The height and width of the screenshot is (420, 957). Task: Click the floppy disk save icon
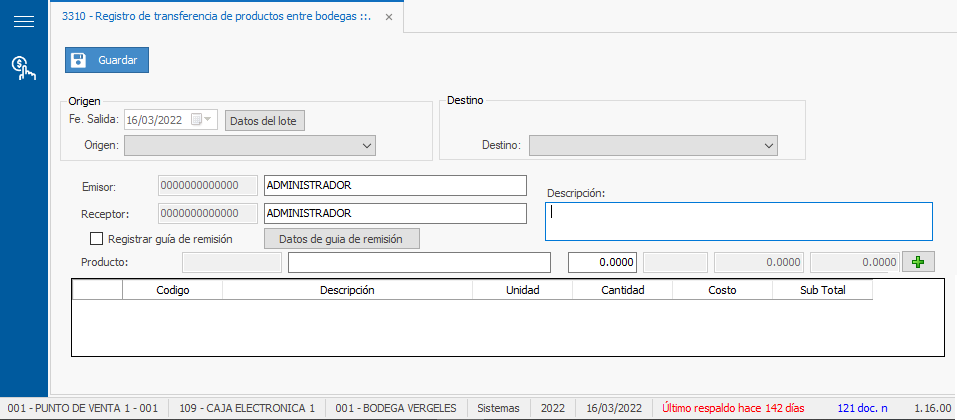(x=78, y=60)
